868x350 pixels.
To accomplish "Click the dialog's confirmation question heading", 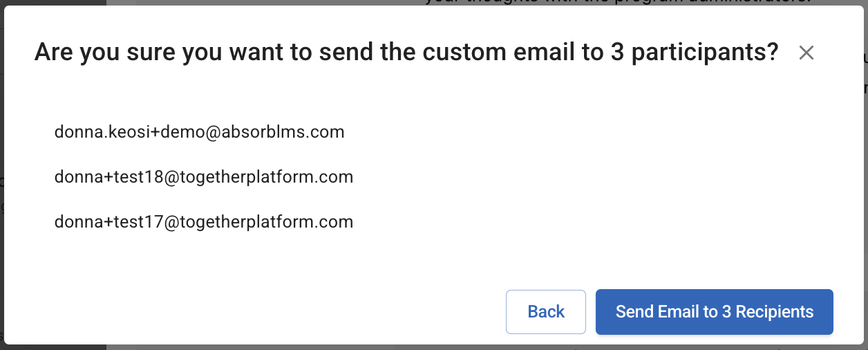I will (406, 53).
